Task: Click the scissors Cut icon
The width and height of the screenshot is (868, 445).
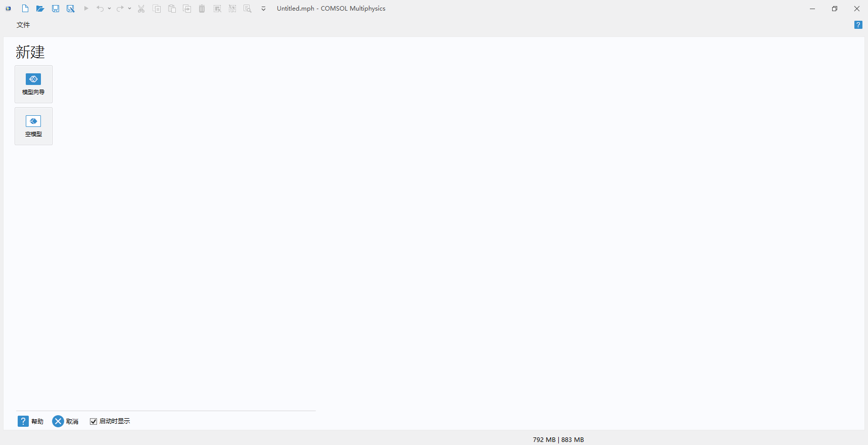Action: click(x=141, y=9)
